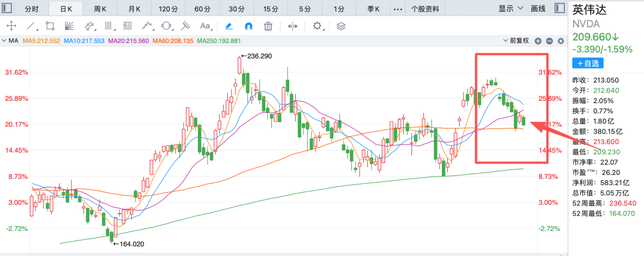The image size is (644, 256).
Task: Switch to the 15分 tab
Action: [x=270, y=8]
